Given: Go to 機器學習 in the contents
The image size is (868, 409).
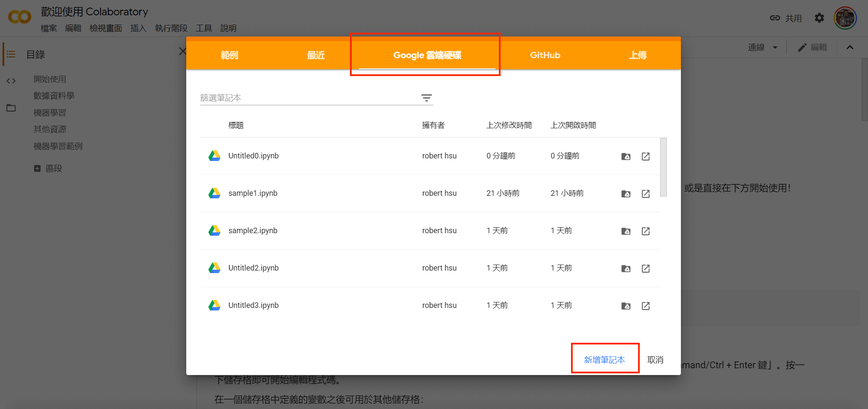Looking at the screenshot, I should pos(50,113).
